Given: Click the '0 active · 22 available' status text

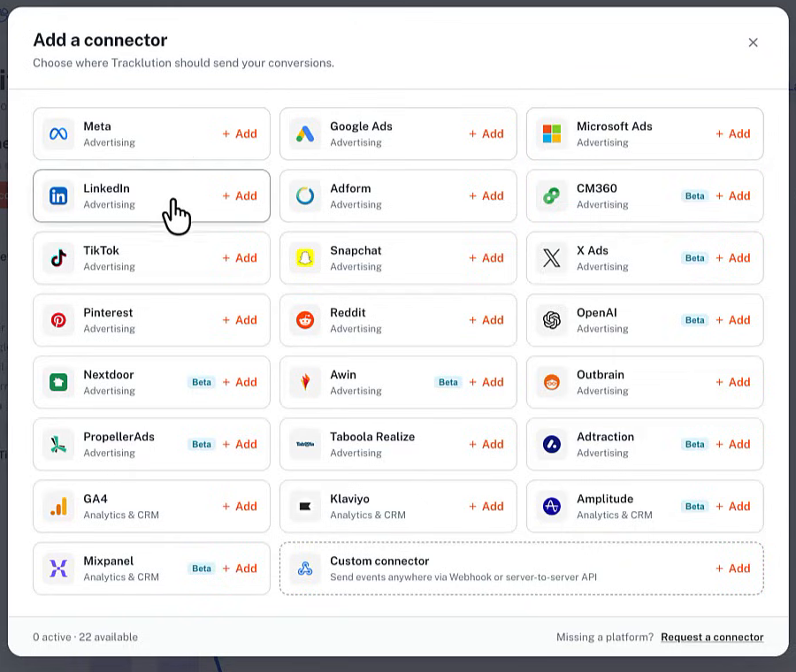Looking at the screenshot, I should click(x=85, y=638).
